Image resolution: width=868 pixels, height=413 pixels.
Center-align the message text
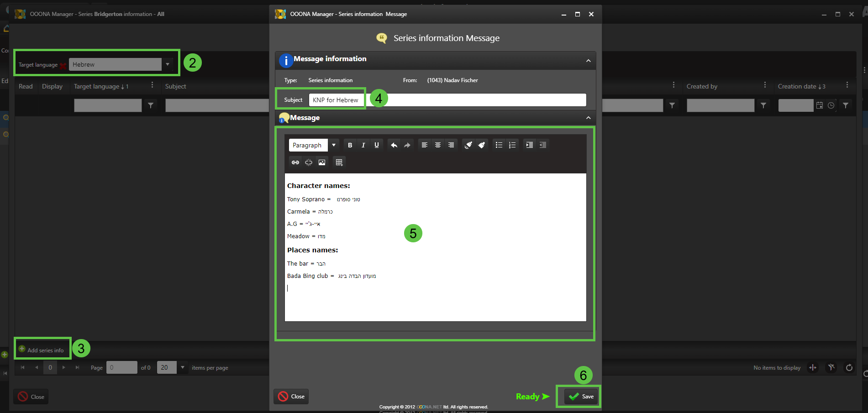tap(437, 145)
